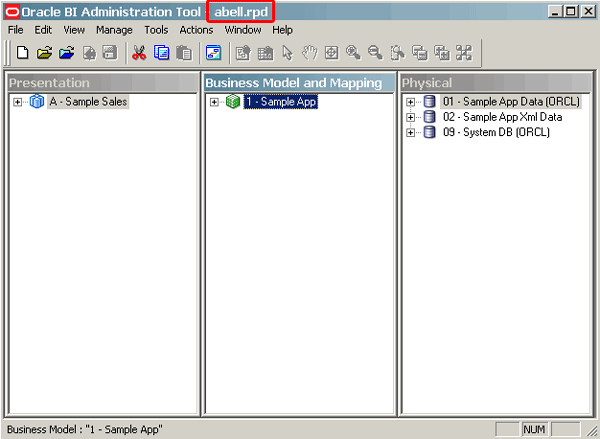Click database icon for 09 - System DB
Image resolution: width=600 pixels, height=439 pixels.
click(x=430, y=132)
